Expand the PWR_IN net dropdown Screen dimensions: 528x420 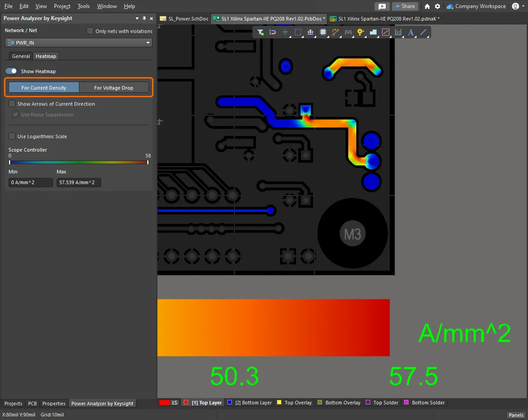pos(148,43)
